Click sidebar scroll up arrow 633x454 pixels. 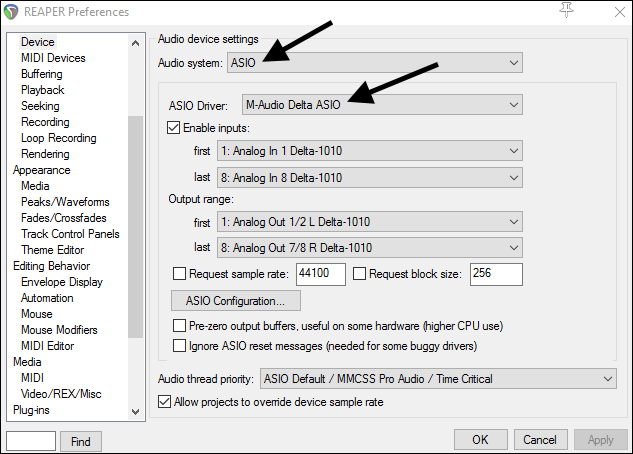(x=136, y=43)
